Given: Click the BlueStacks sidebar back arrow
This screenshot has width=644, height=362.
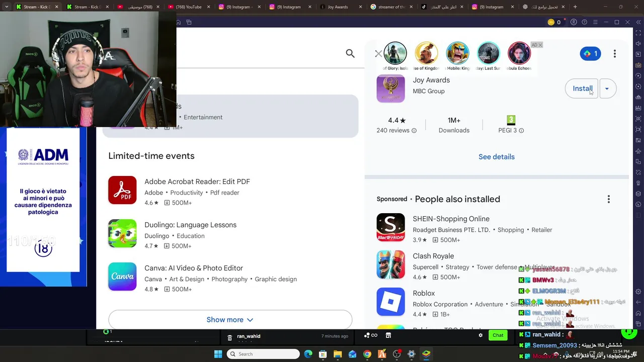Looking at the screenshot, I should 638,303.
